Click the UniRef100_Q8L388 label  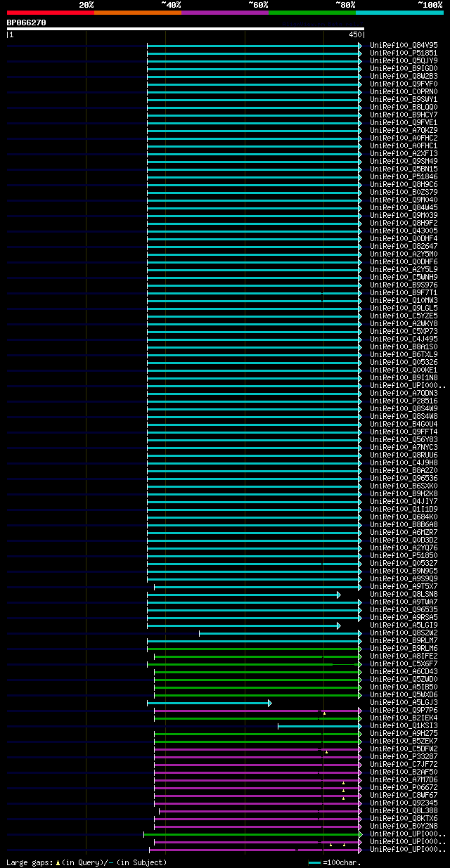[x=404, y=810]
